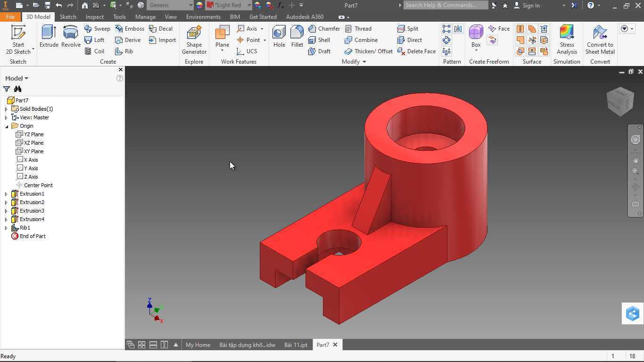The height and width of the screenshot is (362, 644).
Task: Select the Direct edit tool
Action: tap(410, 40)
